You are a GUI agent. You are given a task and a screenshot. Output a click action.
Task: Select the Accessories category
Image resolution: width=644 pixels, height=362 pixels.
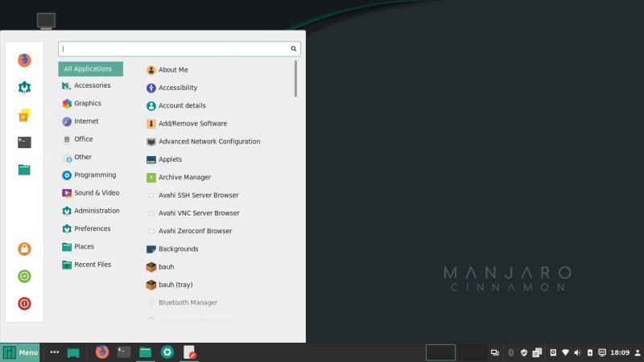click(x=92, y=85)
